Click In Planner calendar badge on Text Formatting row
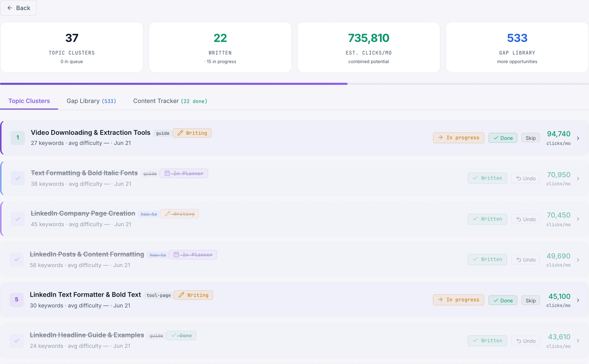 click(184, 173)
